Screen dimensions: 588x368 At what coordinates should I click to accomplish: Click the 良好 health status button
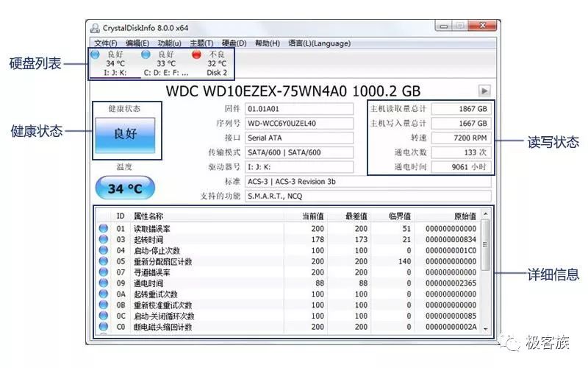tap(125, 135)
